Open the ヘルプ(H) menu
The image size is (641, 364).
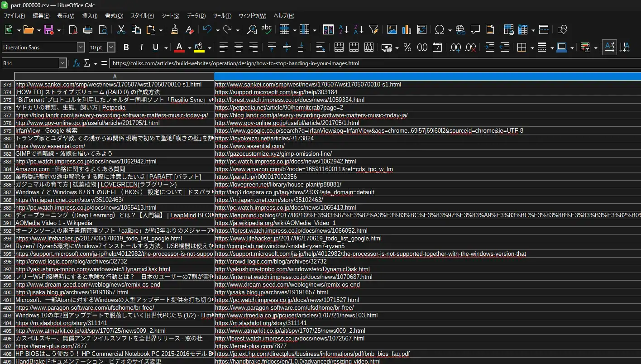pyautogui.click(x=284, y=16)
